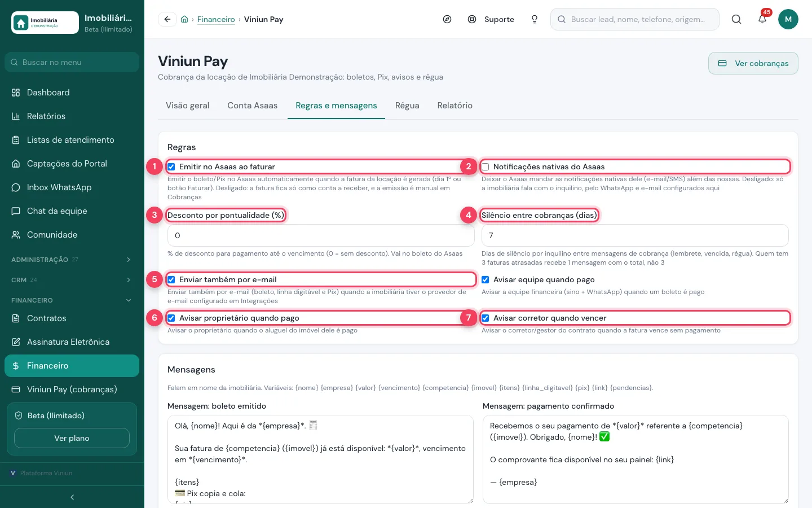Collapse the sidebar with bottom chevron

tap(72, 497)
